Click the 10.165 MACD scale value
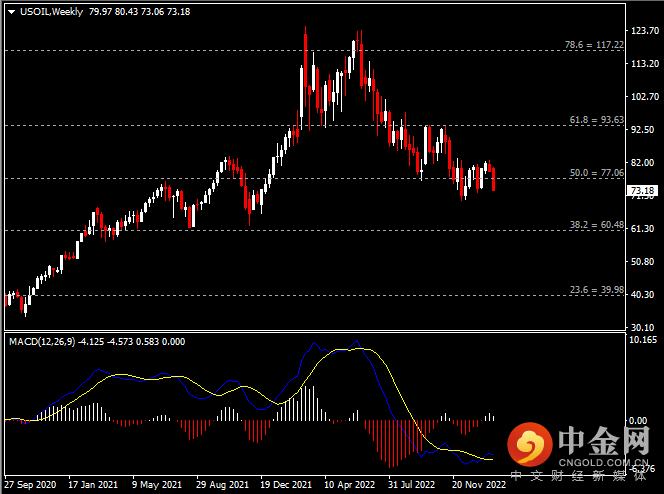Image resolution: width=664 pixels, height=494 pixels. tap(642, 340)
